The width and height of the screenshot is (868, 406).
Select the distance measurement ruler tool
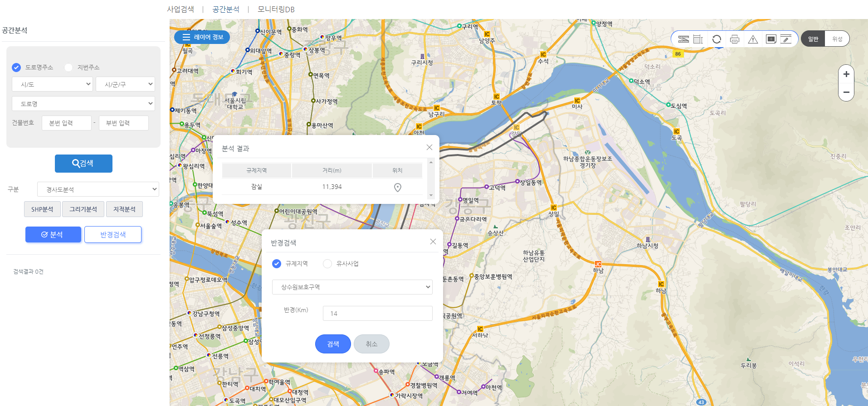pos(683,39)
